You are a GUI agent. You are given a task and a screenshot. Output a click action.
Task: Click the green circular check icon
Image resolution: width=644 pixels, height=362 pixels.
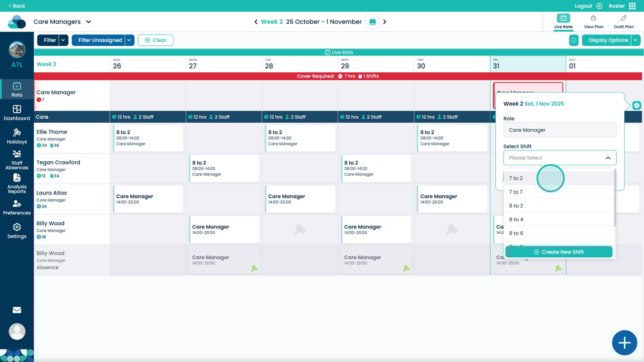[x=574, y=40]
